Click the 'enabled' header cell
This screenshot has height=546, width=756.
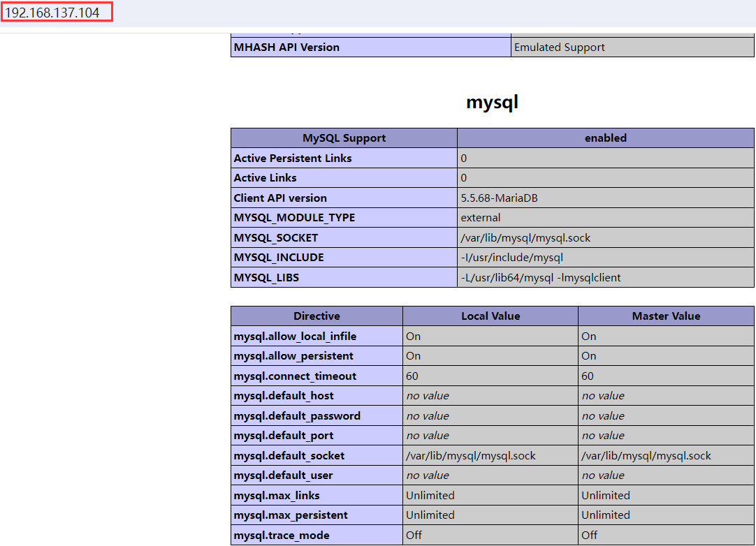click(606, 138)
